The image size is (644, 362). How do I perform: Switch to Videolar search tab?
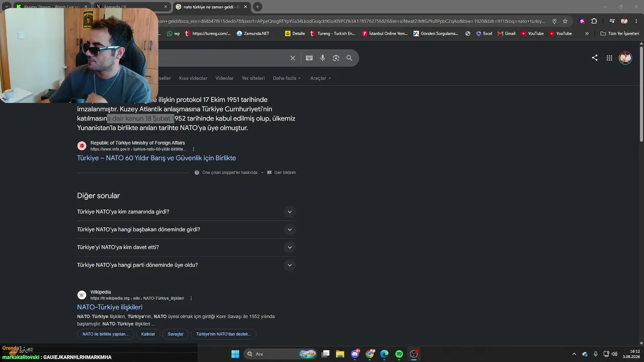point(224,78)
